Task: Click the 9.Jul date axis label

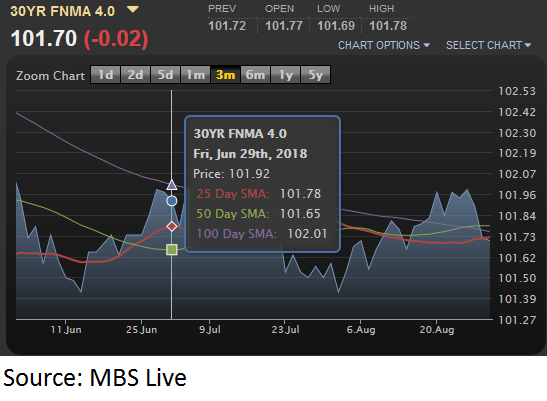Action: coord(210,329)
